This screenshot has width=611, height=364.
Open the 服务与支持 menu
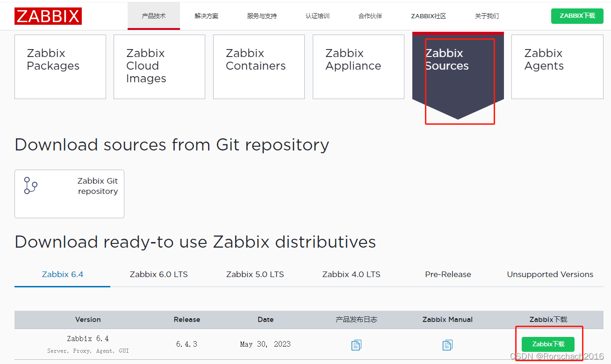pyautogui.click(x=262, y=16)
